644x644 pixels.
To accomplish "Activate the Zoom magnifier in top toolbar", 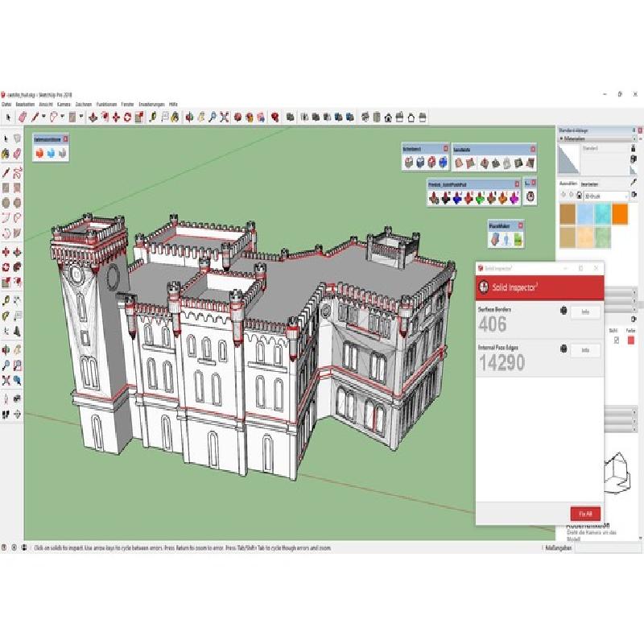I will (x=213, y=118).
